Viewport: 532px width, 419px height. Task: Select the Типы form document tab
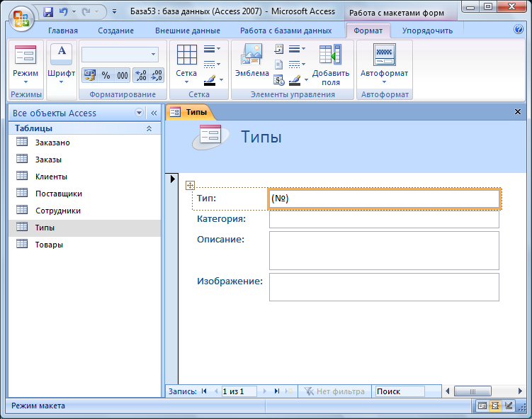(x=190, y=112)
